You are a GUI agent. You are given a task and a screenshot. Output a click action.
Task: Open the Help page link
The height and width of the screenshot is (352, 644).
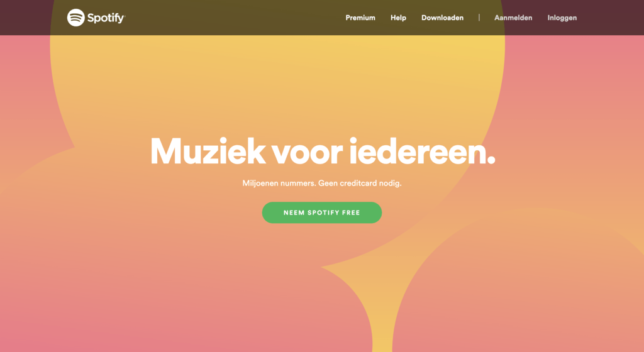[x=398, y=18]
